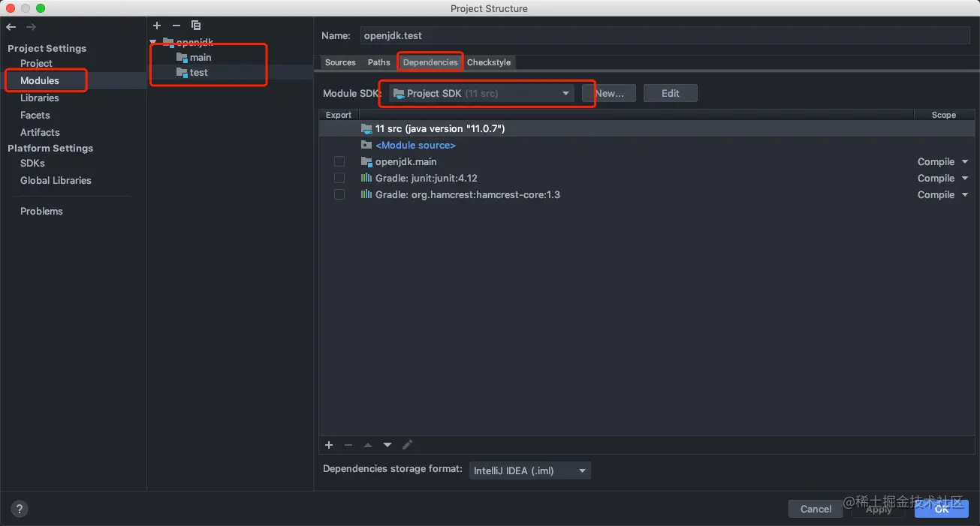
Task: Open Facets settings
Action: tap(35, 115)
